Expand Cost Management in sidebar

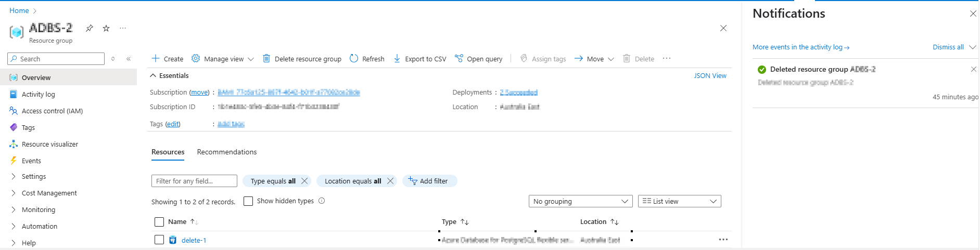[14, 193]
